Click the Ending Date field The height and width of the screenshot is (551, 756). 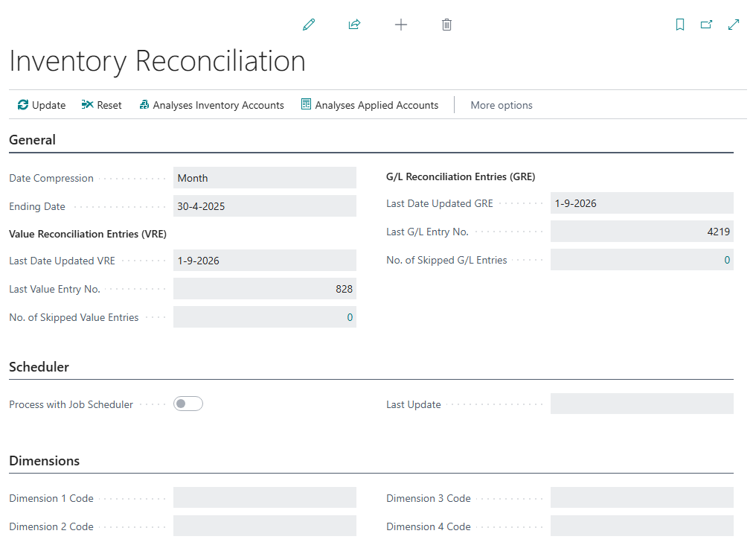point(265,206)
